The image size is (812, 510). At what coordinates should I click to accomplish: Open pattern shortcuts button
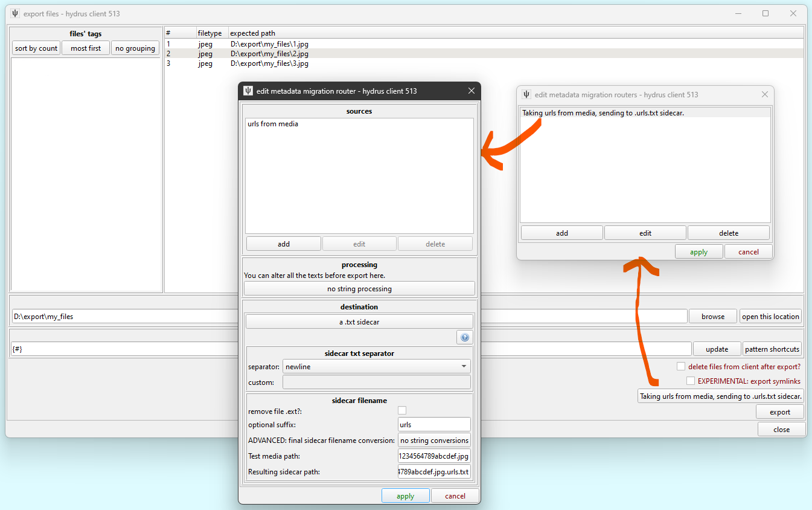pyautogui.click(x=772, y=349)
